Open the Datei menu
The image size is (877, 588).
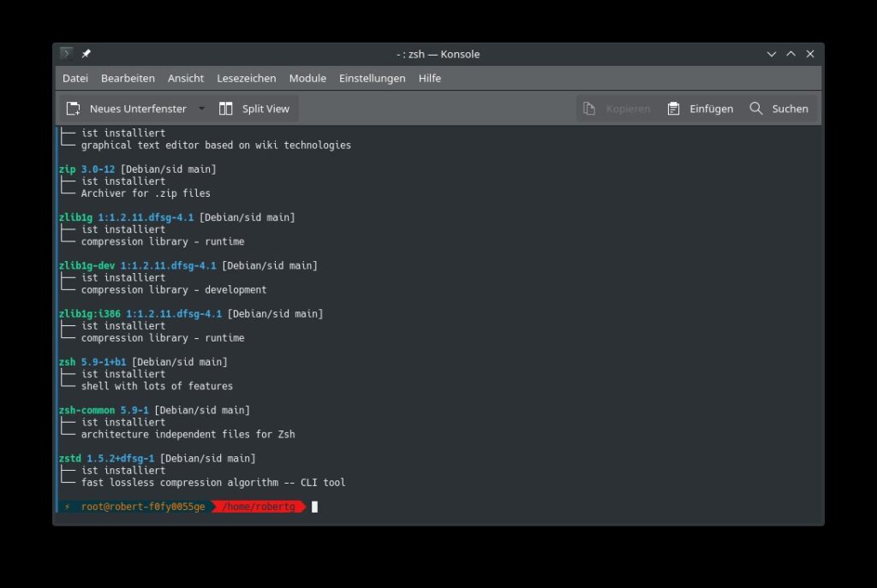coord(75,78)
